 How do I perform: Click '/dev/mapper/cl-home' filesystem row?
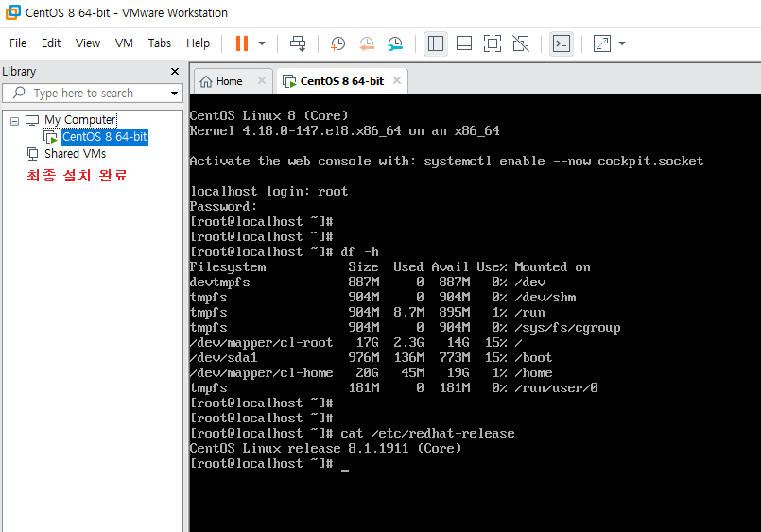[371, 372]
